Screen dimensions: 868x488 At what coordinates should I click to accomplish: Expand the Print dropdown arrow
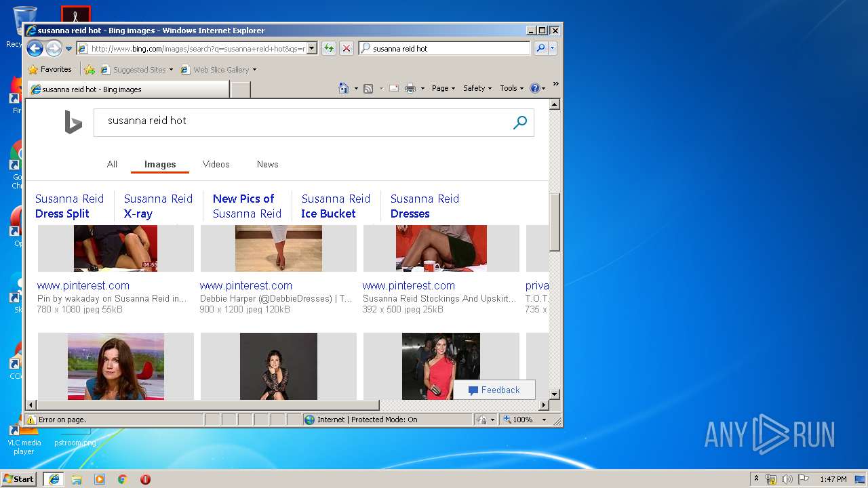click(x=422, y=88)
